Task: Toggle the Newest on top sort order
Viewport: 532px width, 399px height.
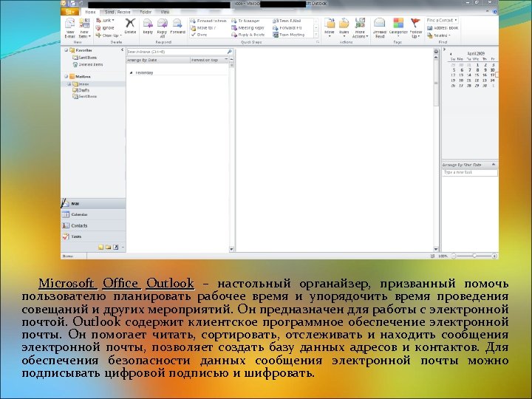Action: [x=208, y=60]
